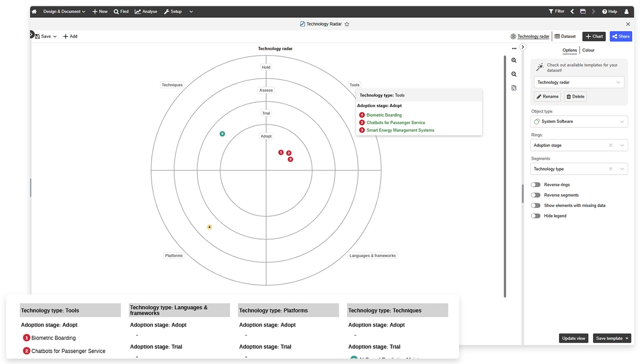Open the Smart Energy Management Systems link
The width and height of the screenshot is (640, 364).
[x=400, y=130]
